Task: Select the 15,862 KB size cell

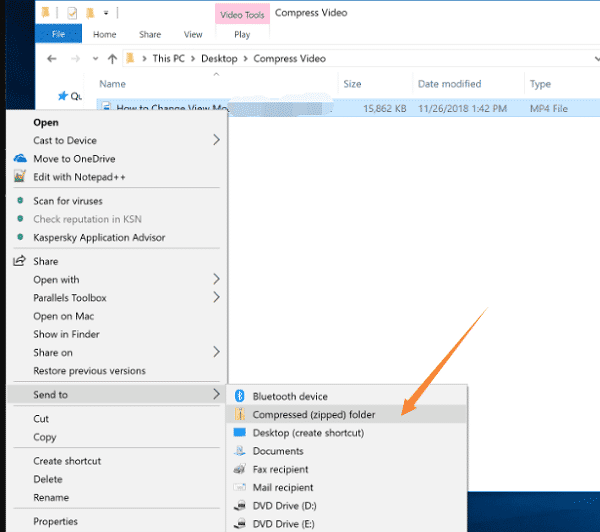Action: [x=385, y=109]
